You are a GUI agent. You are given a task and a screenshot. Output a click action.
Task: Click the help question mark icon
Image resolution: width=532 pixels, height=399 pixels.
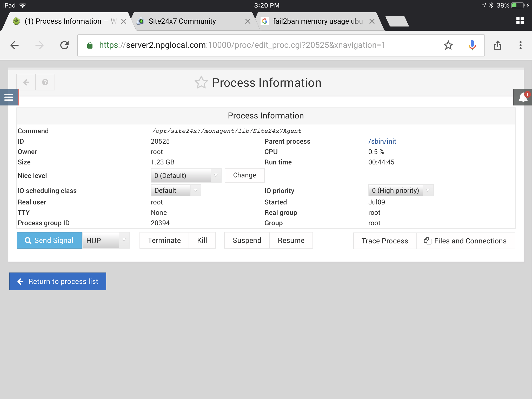click(45, 82)
